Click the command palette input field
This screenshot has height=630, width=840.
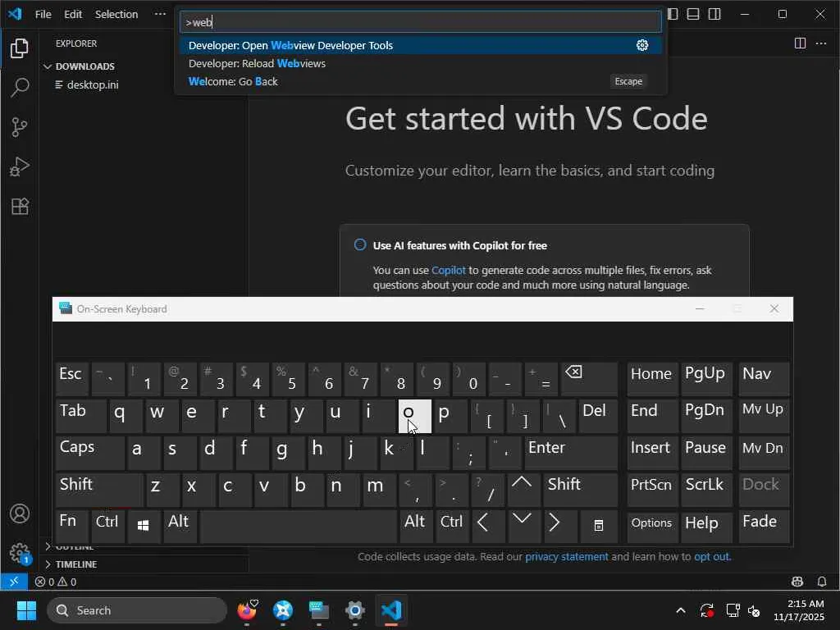tap(421, 22)
